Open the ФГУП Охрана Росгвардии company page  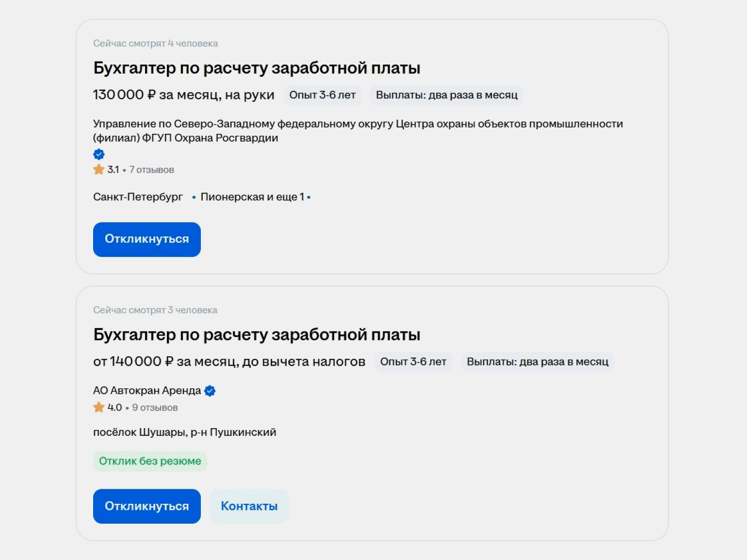[x=357, y=130]
